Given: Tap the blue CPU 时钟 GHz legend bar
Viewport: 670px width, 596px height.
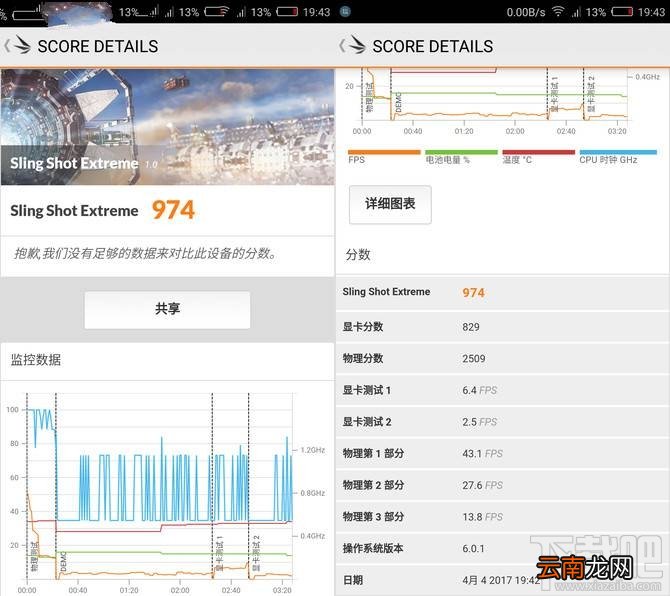Looking at the screenshot, I should (x=618, y=152).
